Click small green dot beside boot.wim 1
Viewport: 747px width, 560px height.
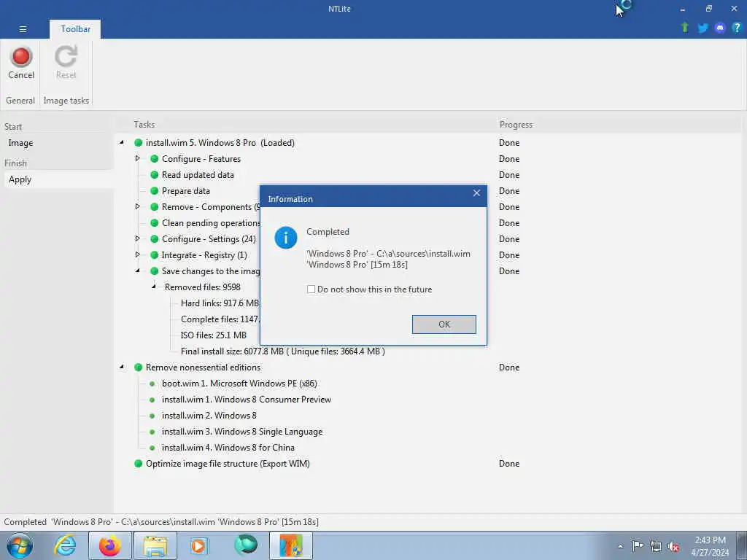[x=152, y=384]
